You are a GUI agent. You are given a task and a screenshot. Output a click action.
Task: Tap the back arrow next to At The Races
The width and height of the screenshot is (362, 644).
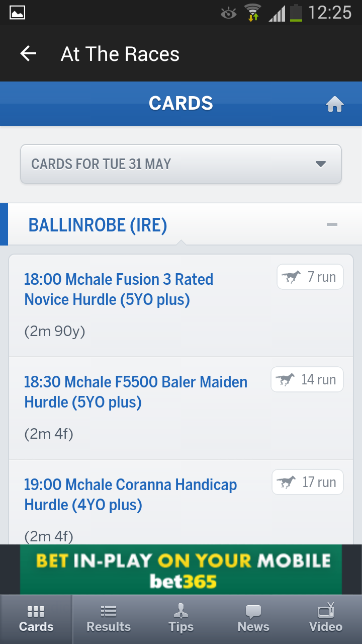[x=28, y=53]
